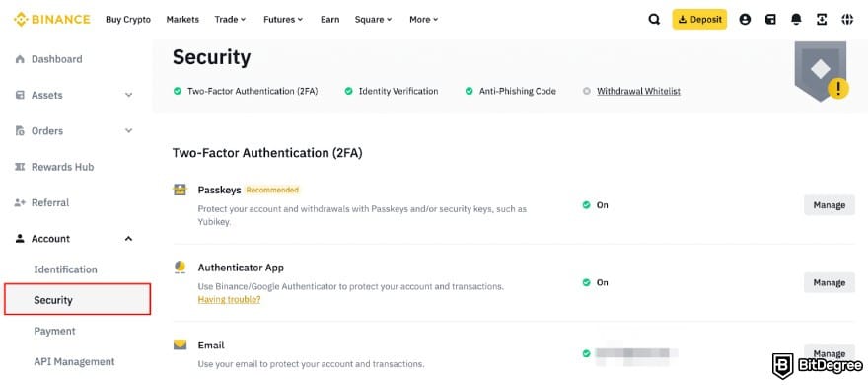Open API Management in the sidebar
This screenshot has height=385, width=868.
[x=74, y=361]
